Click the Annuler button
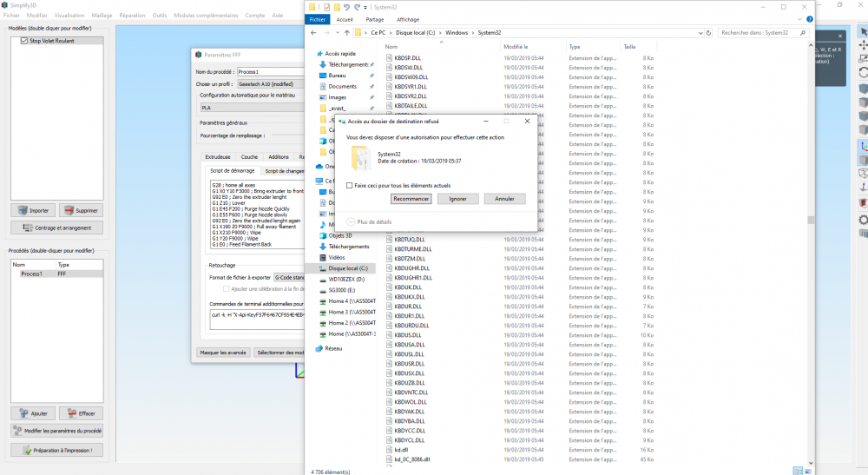The image size is (868, 475). pos(504,199)
